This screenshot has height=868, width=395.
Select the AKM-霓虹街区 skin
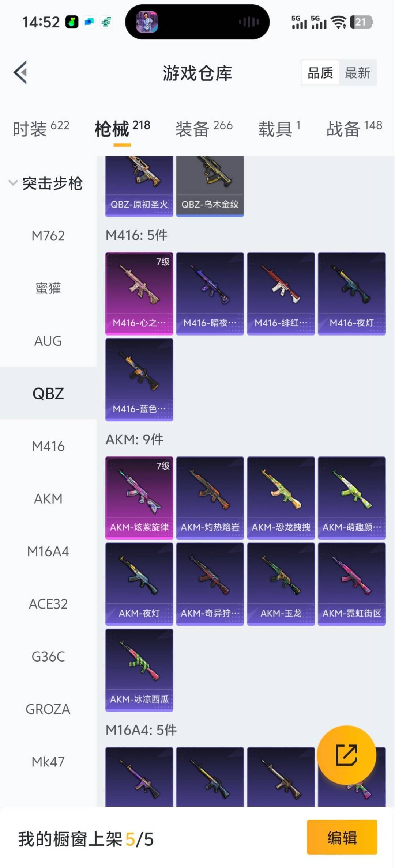pos(351,584)
